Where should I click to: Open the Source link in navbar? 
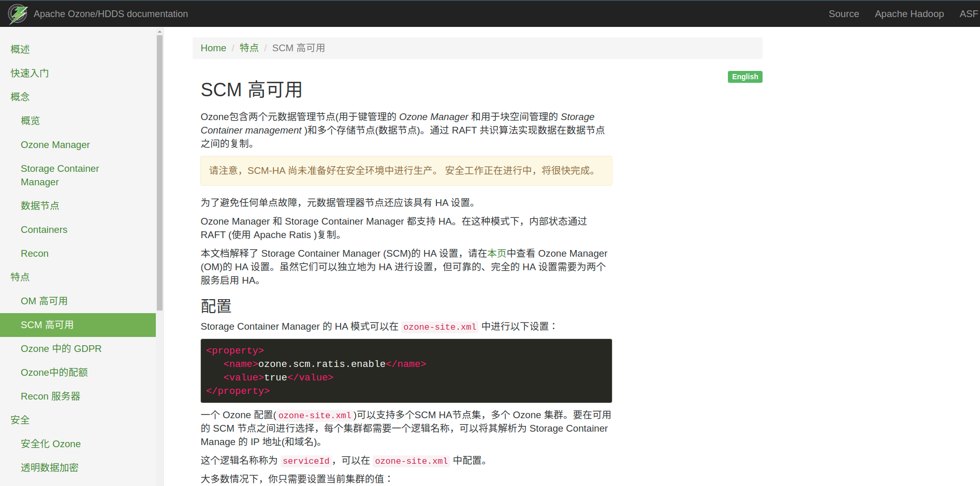(x=843, y=14)
